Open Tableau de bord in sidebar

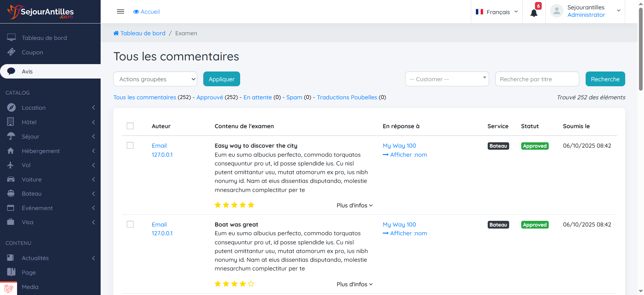click(x=44, y=38)
